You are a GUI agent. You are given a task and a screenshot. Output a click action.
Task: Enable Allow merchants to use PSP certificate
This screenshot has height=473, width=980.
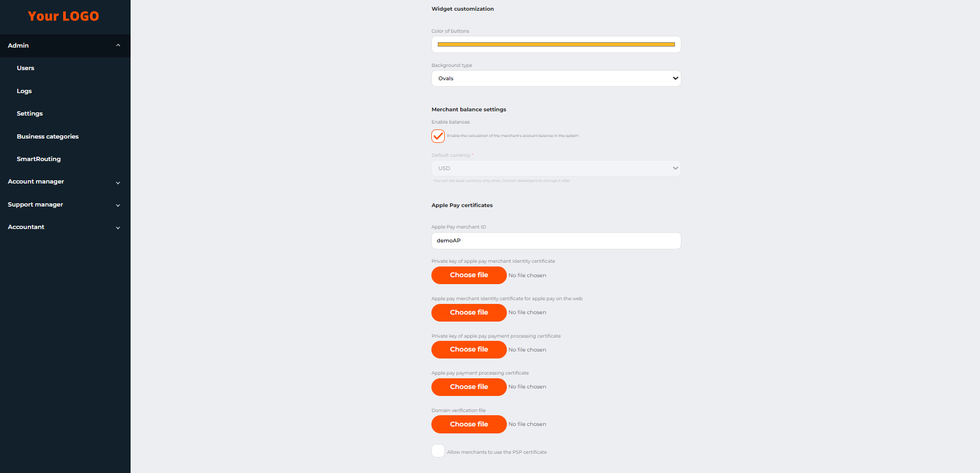coord(438,451)
